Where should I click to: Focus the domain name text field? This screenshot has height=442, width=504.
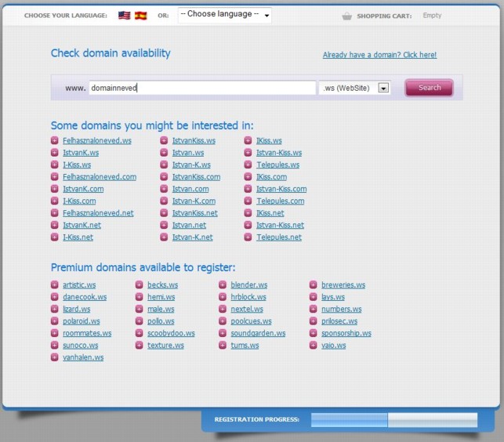[202, 88]
